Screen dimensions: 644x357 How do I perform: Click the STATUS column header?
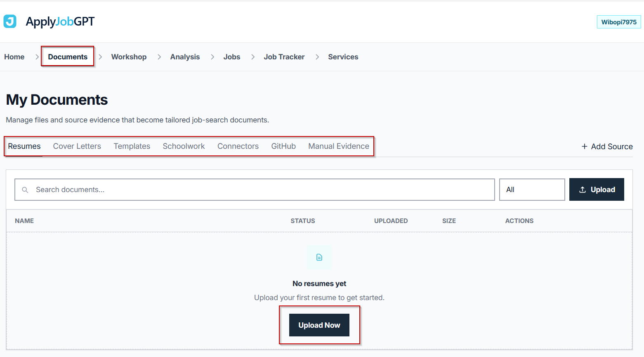(x=303, y=221)
